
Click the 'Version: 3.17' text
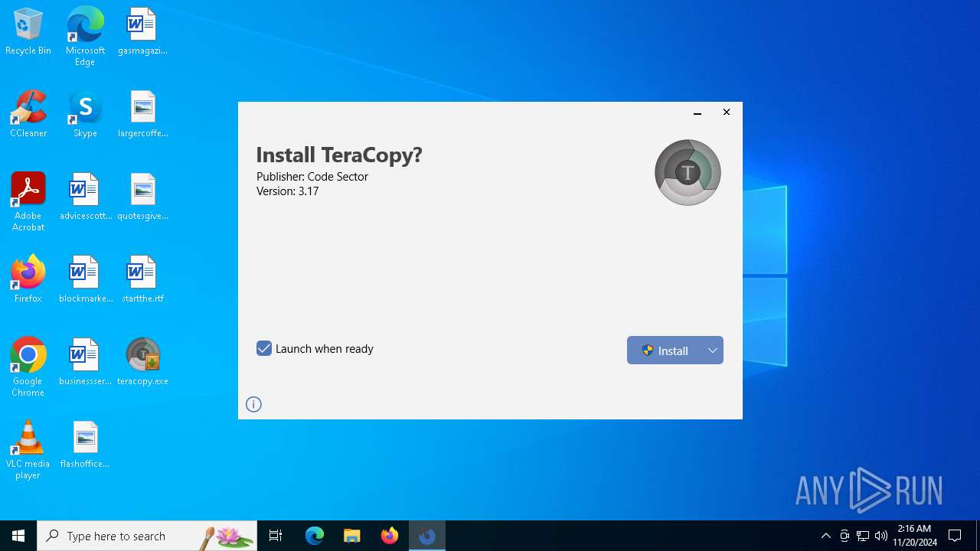pyautogui.click(x=287, y=191)
